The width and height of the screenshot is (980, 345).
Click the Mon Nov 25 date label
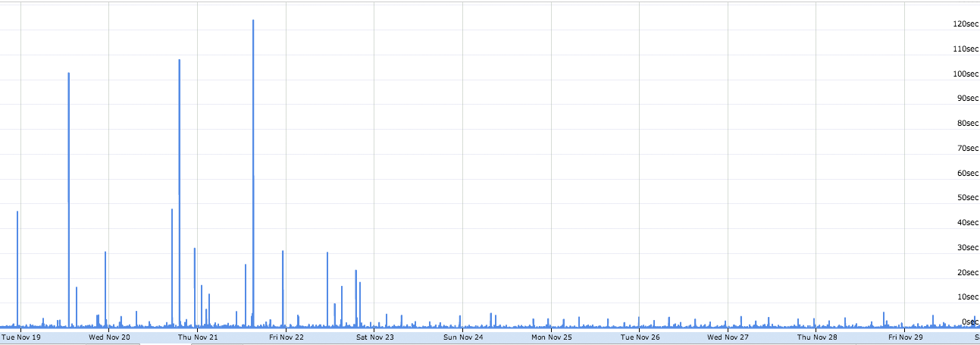point(552,337)
